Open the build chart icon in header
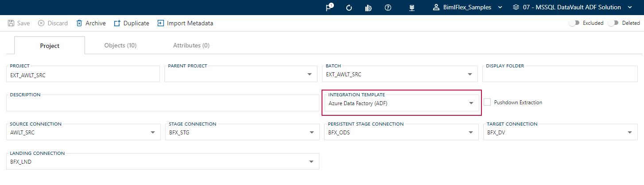This screenshot has height=185, width=644. [x=368, y=8]
